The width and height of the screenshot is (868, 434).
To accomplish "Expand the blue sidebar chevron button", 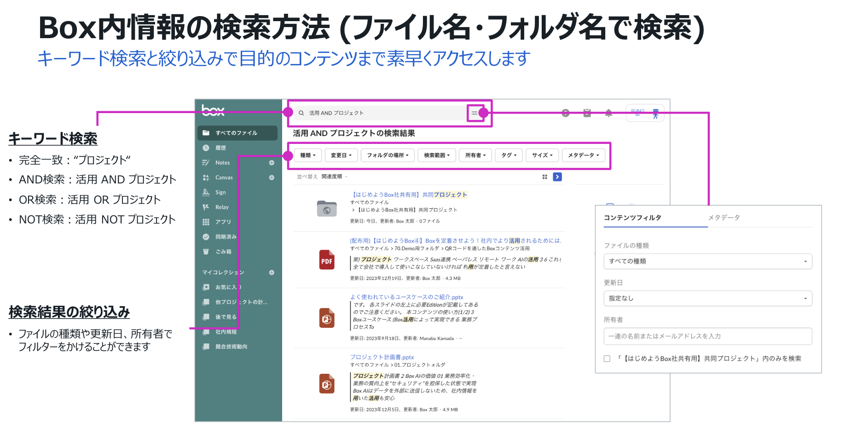I will [x=557, y=177].
